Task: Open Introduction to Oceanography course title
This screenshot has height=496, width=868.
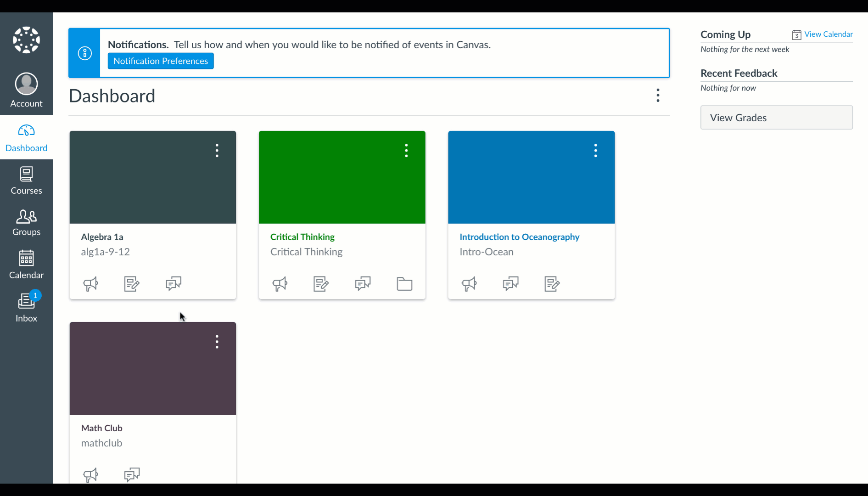Action: pos(519,237)
